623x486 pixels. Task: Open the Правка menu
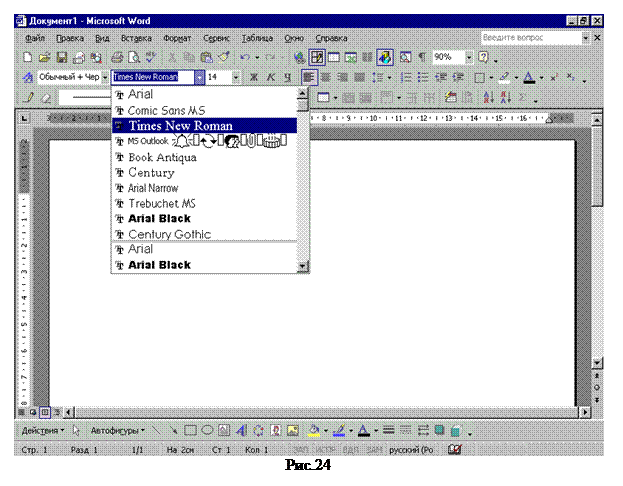click(x=70, y=39)
